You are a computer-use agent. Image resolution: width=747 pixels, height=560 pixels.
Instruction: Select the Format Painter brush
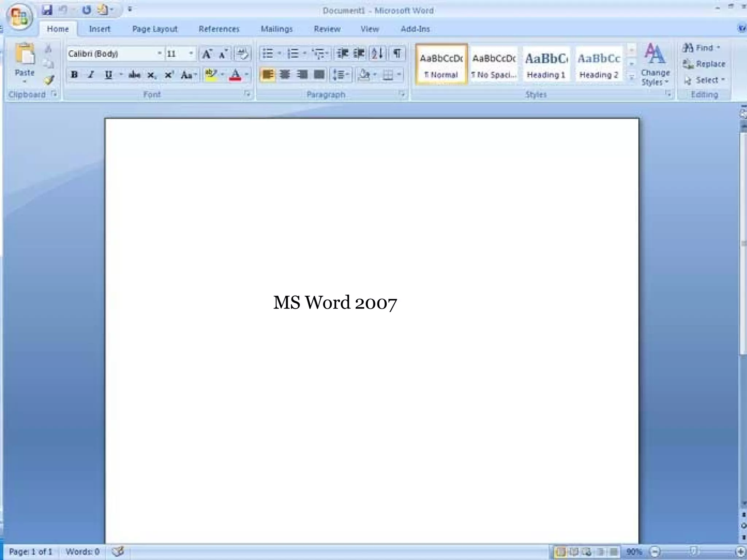[x=49, y=80]
